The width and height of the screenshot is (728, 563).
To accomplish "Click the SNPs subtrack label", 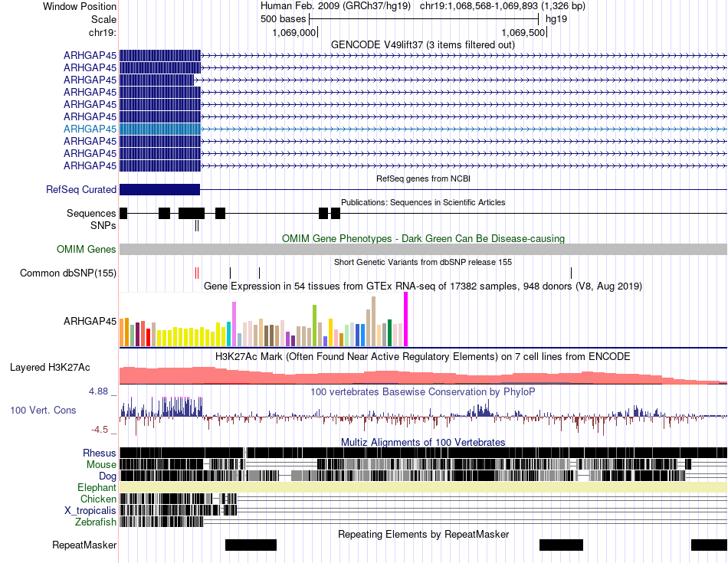I will (103, 225).
